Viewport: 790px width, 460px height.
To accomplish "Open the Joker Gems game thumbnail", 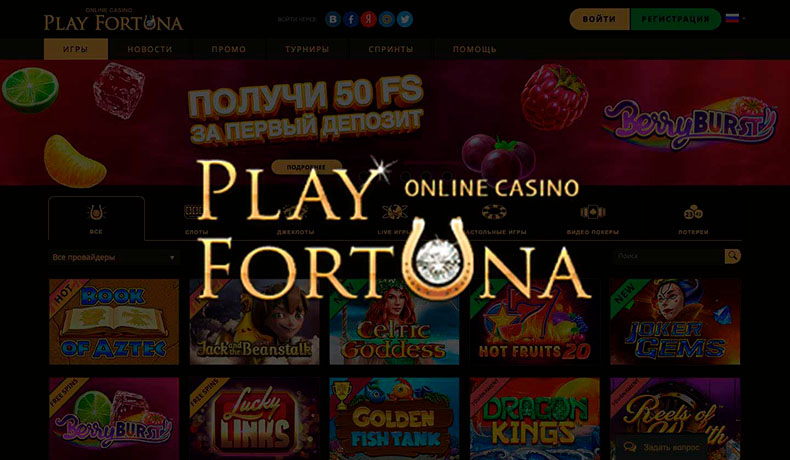I will tap(675, 321).
